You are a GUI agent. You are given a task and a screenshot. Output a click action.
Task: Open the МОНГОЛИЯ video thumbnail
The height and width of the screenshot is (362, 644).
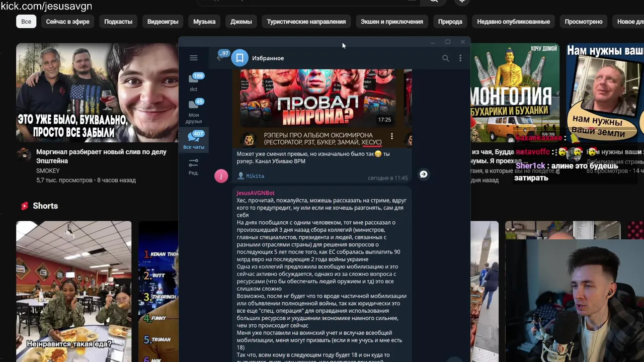(515, 93)
